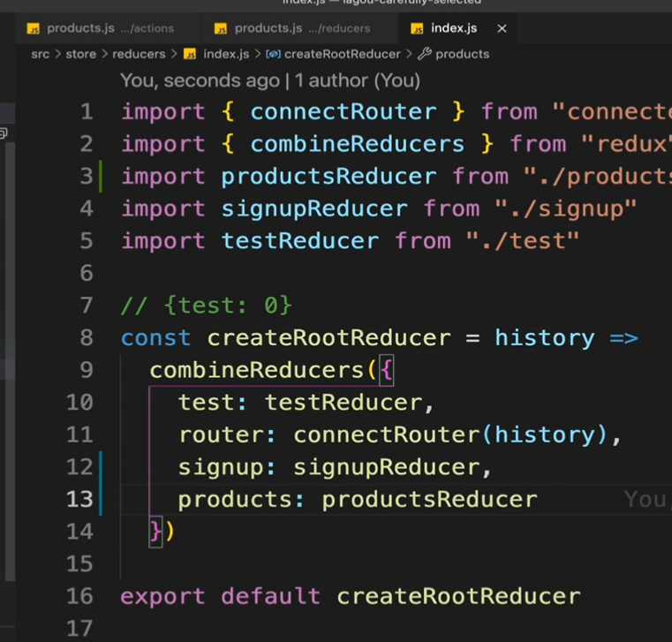This screenshot has height=642, width=672.
Task: Click connectRouter in line 1 import
Action: pyautogui.click(x=344, y=112)
